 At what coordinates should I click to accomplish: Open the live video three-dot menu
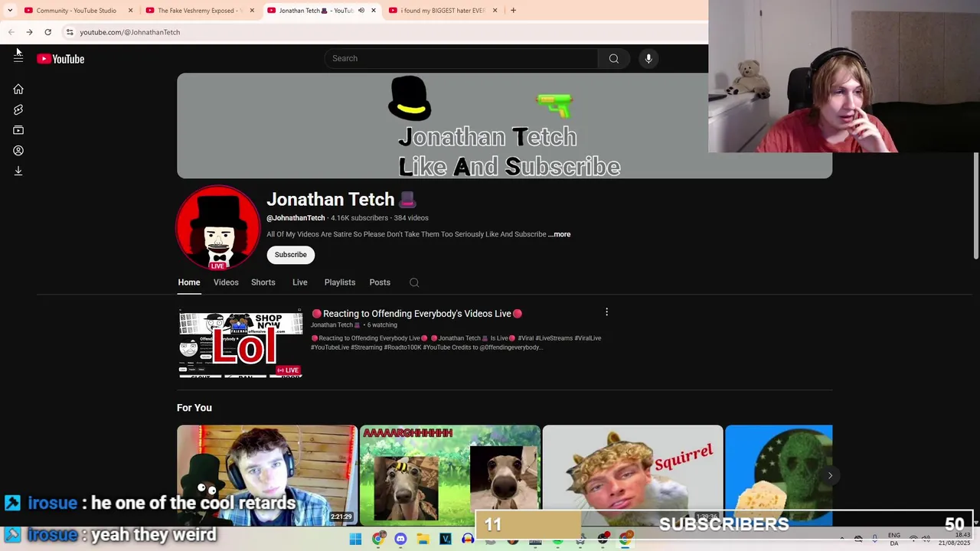(x=606, y=312)
